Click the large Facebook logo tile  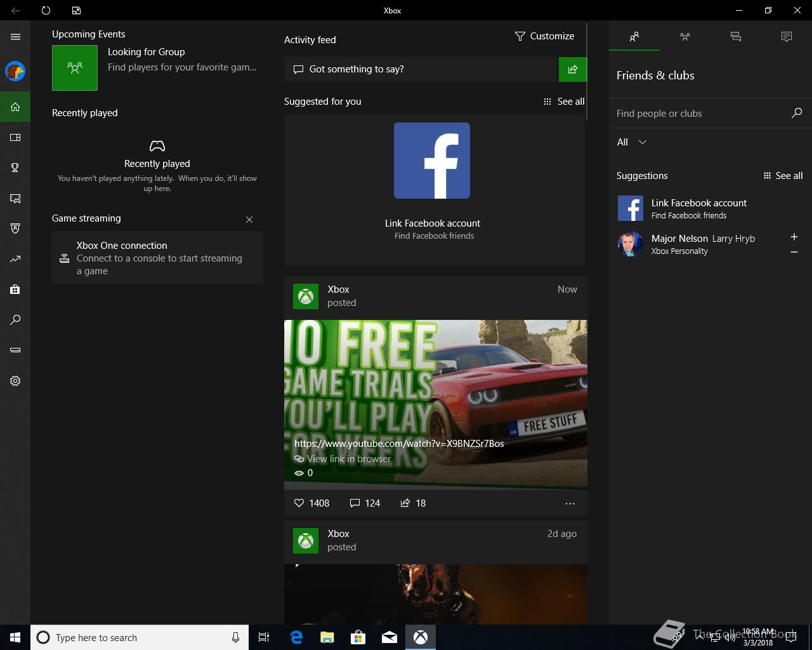(432, 161)
